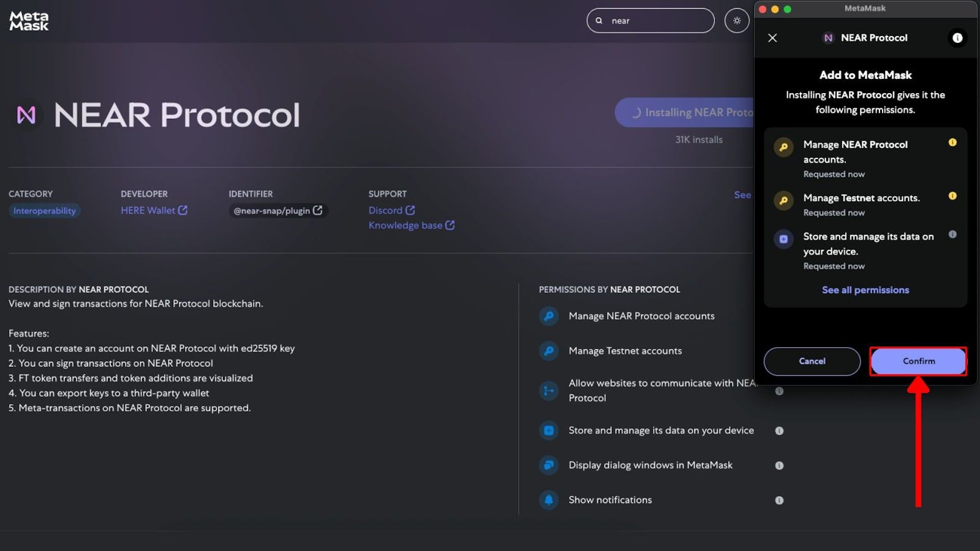Image resolution: width=980 pixels, height=551 pixels.
Task: Close the MetaMask popup with X icon
Action: tap(772, 38)
